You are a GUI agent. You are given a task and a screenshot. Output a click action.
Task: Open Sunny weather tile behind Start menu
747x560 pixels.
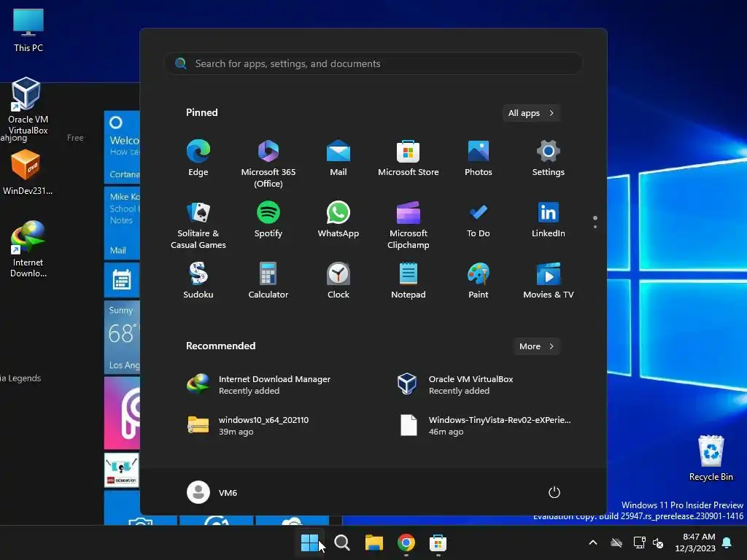tap(122, 337)
